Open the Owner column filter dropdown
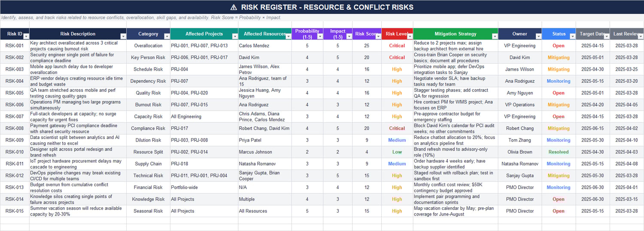The image size is (644, 231). click(x=538, y=37)
